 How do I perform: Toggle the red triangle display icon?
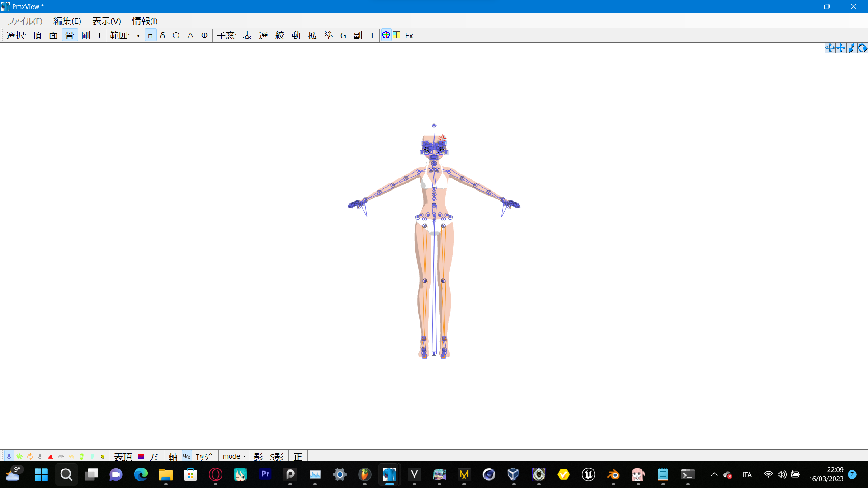[51, 456]
